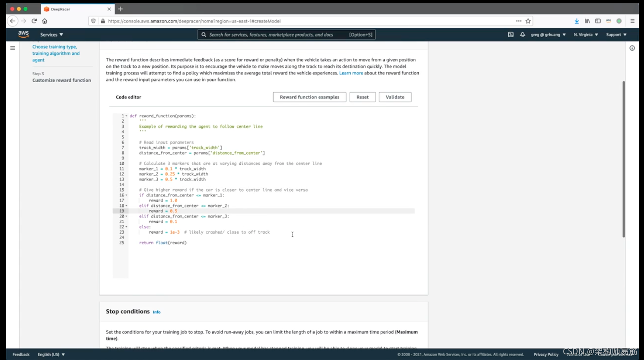The width and height of the screenshot is (644, 360).
Task: Open a new browser tab
Action: (x=121, y=9)
